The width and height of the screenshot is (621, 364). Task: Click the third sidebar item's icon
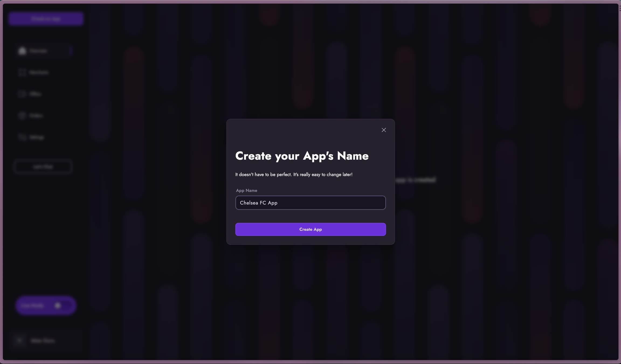(x=22, y=94)
